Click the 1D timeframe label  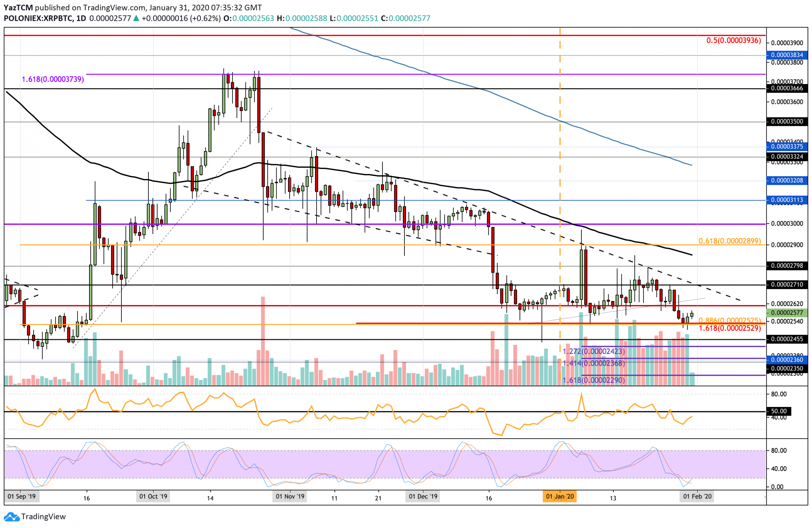tap(81, 18)
